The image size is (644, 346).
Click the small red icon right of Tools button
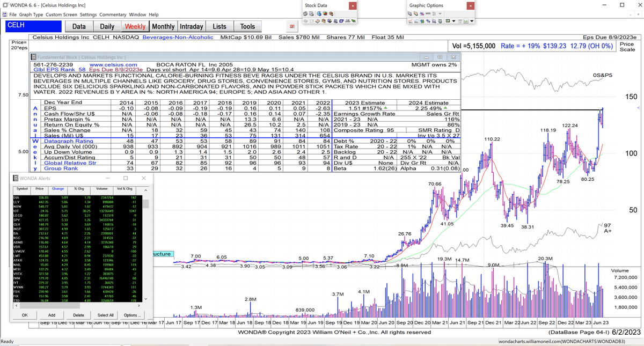293,26
